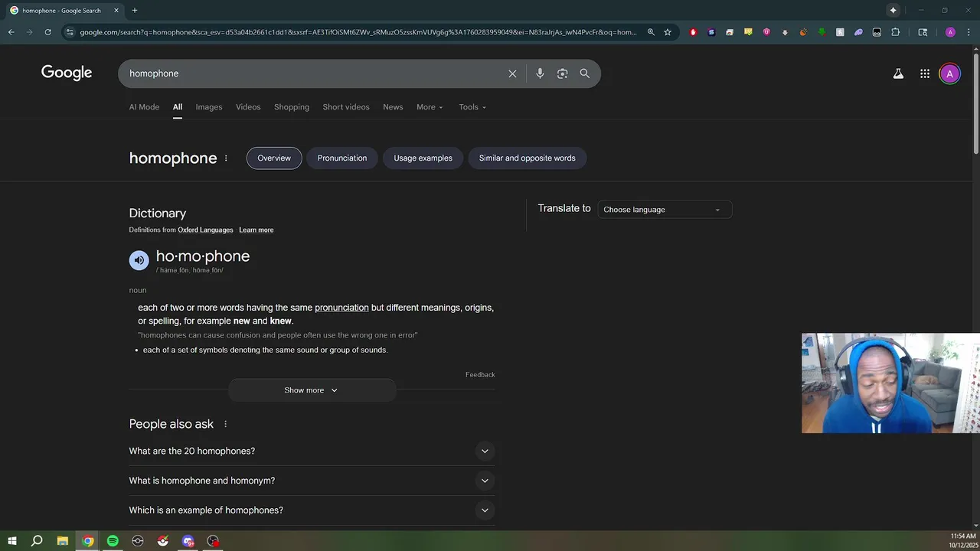Open Discord from the taskbar
This screenshot has width=980, height=551.
[188, 541]
